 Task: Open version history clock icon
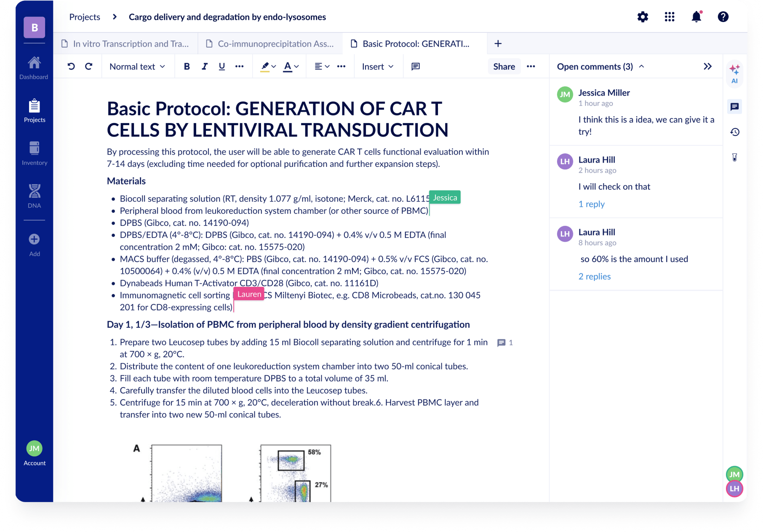tap(735, 132)
